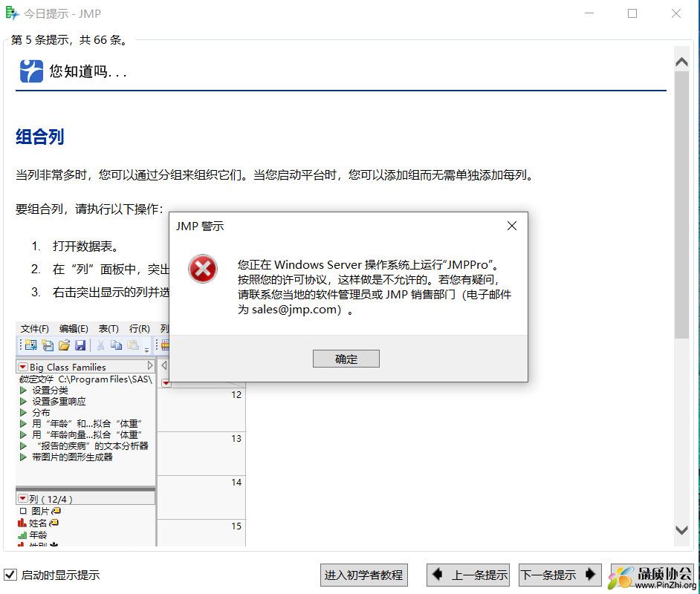Click the New Data Table toolbar icon

(30, 345)
